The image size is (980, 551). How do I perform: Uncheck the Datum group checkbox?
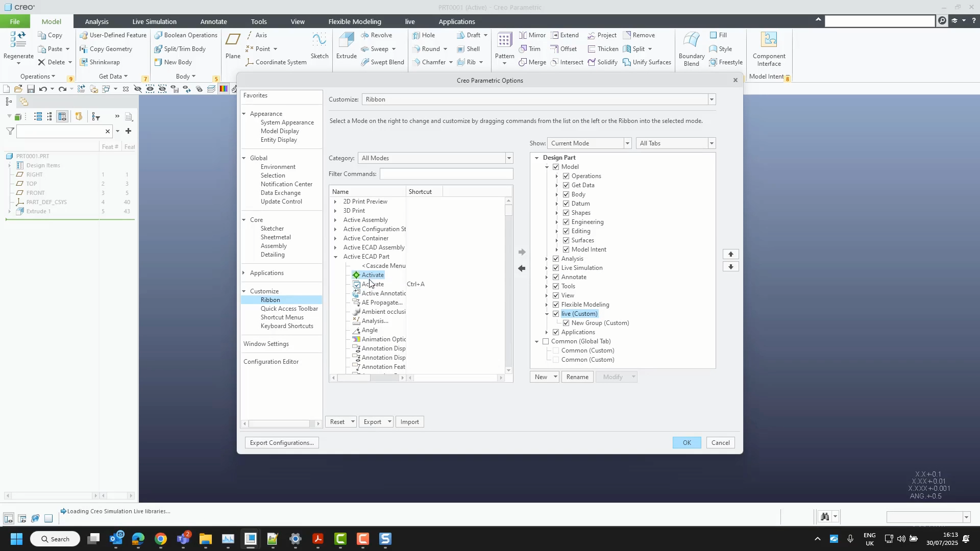point(566,204)
